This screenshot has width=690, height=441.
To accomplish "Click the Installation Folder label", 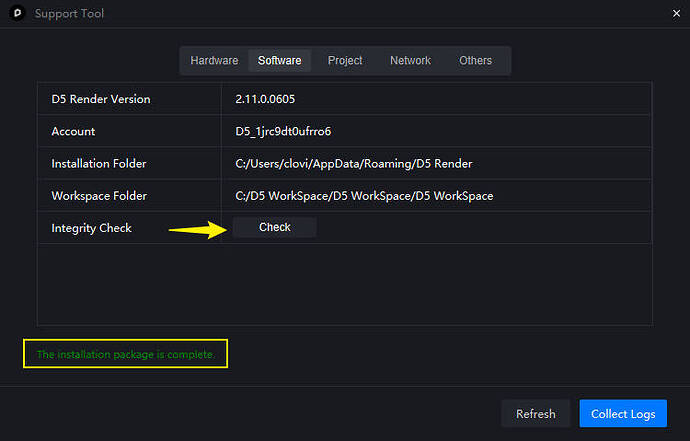I will point(99,164).
